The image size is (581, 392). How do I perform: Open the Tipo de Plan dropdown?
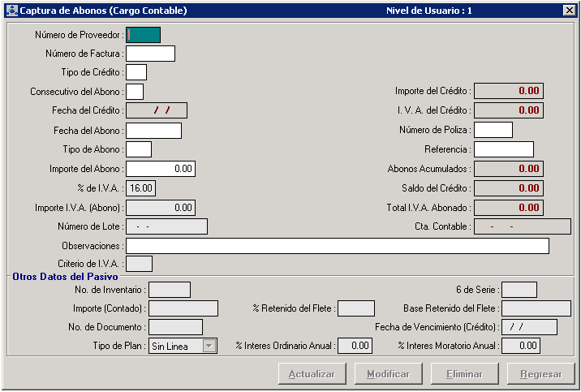[209, 347]
